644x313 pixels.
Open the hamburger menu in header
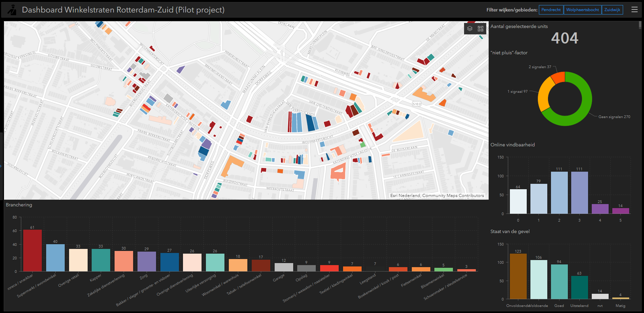click(634, 10)
